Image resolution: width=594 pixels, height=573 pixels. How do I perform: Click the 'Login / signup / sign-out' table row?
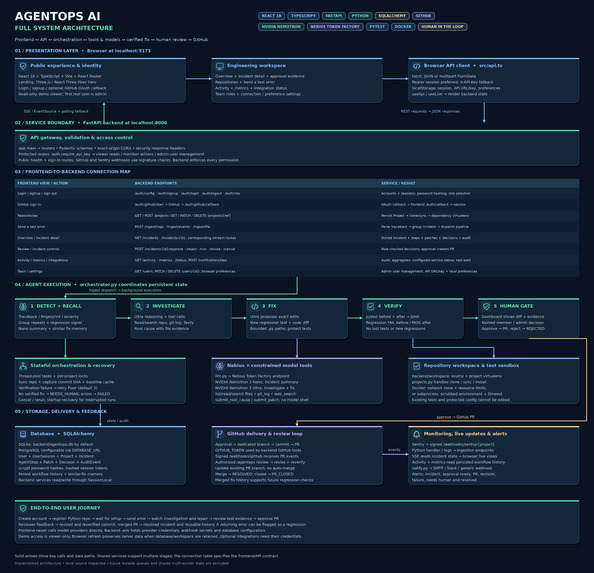(297, 194)
